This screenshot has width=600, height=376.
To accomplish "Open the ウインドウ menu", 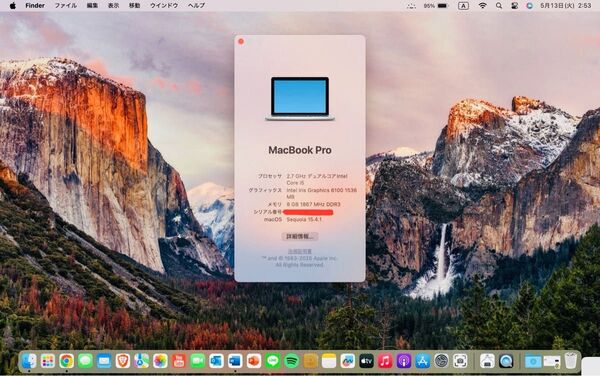I will click(x=164, y=6).
